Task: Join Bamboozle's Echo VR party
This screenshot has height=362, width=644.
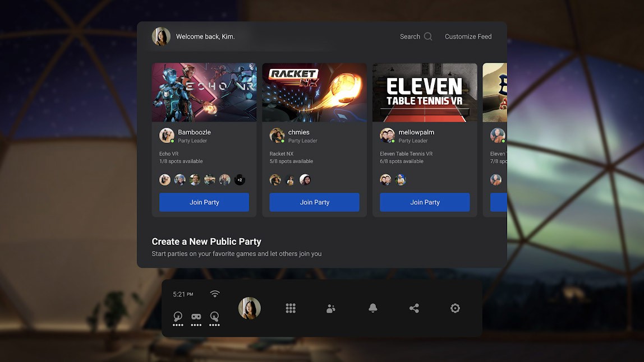Action: (204, 202)
